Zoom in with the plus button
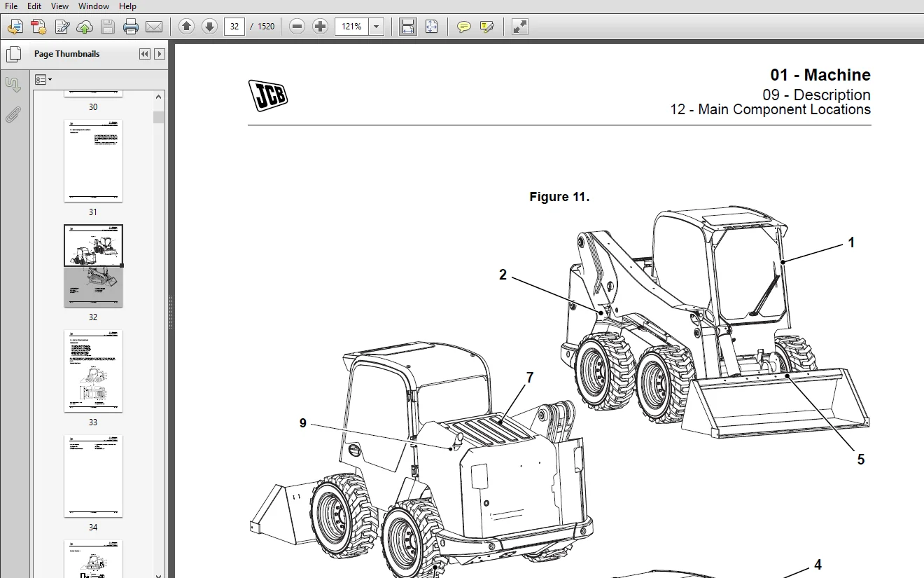924x578 pixels. coord(321,27)
